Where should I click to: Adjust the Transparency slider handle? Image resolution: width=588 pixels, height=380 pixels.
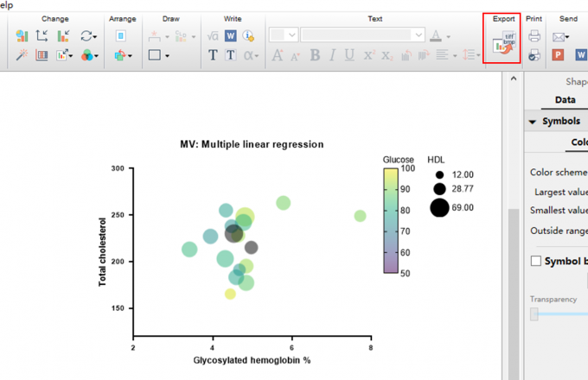pos(534,314)
